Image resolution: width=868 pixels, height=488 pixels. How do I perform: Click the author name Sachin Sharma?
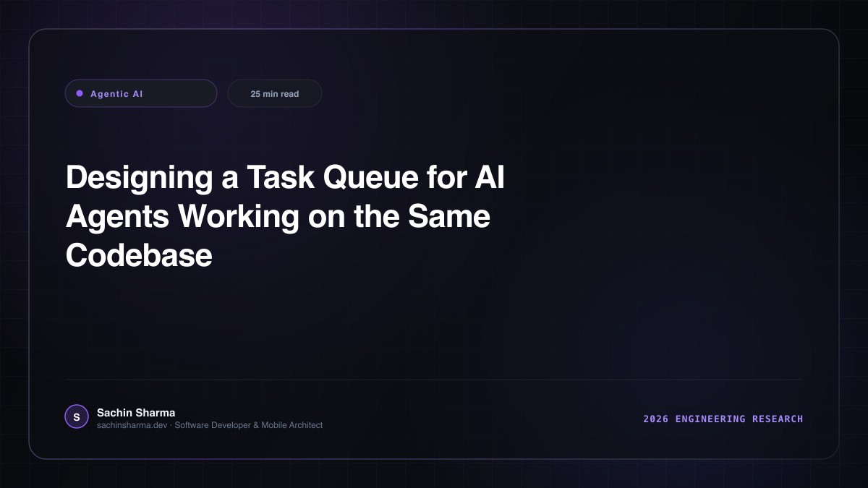pos(136,412)
